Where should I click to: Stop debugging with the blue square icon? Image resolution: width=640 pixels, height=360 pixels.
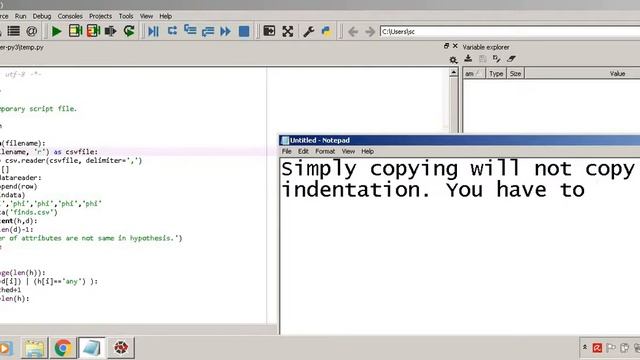[244, 31]
